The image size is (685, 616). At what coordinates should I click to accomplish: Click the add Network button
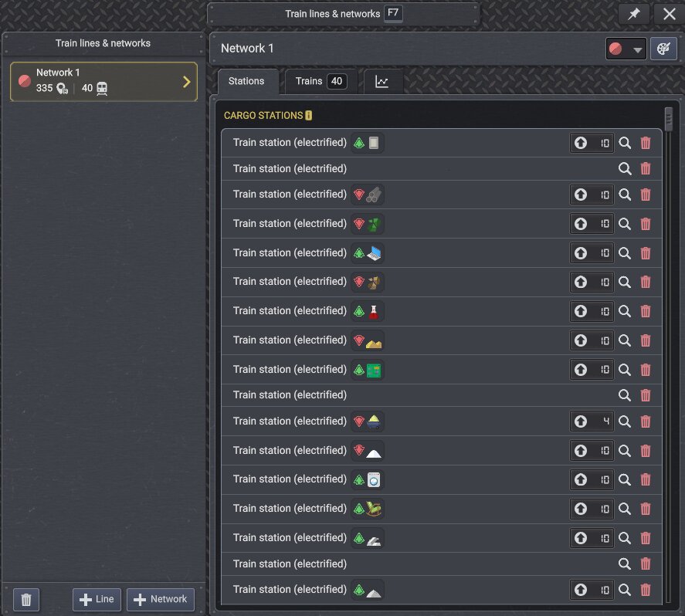[x=161, y=600]
